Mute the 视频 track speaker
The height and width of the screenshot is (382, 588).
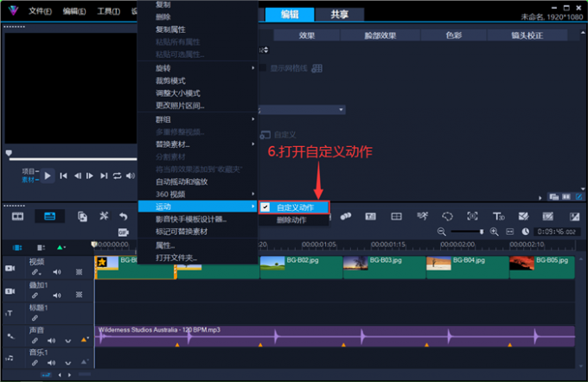(x=56, y=272)
